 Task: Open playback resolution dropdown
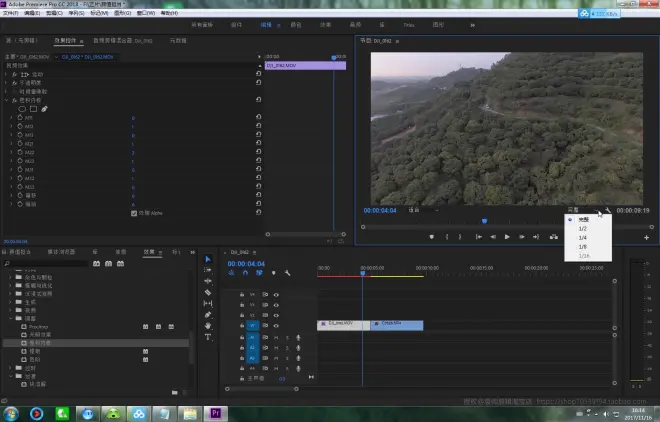point(583,210)
